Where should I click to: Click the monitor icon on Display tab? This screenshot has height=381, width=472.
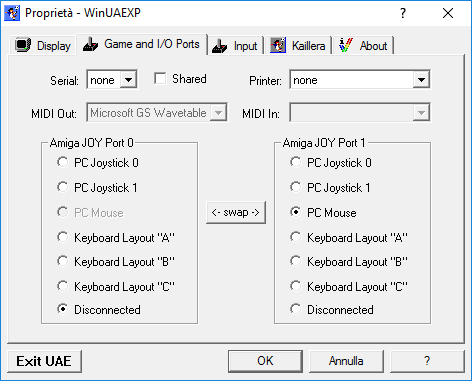click(x=23, y=45)
